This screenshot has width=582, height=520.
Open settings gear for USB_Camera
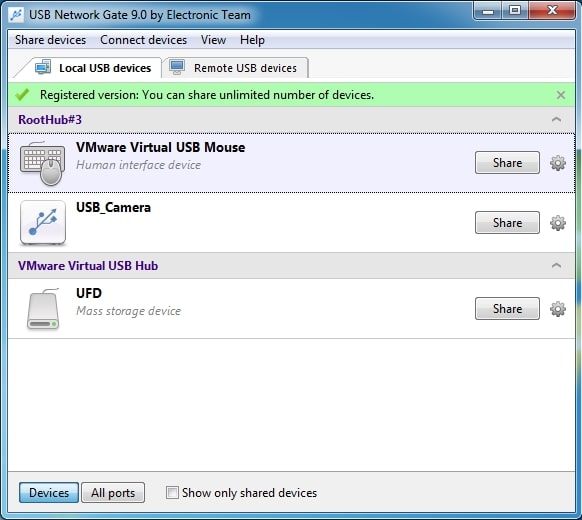pos(558,223)
